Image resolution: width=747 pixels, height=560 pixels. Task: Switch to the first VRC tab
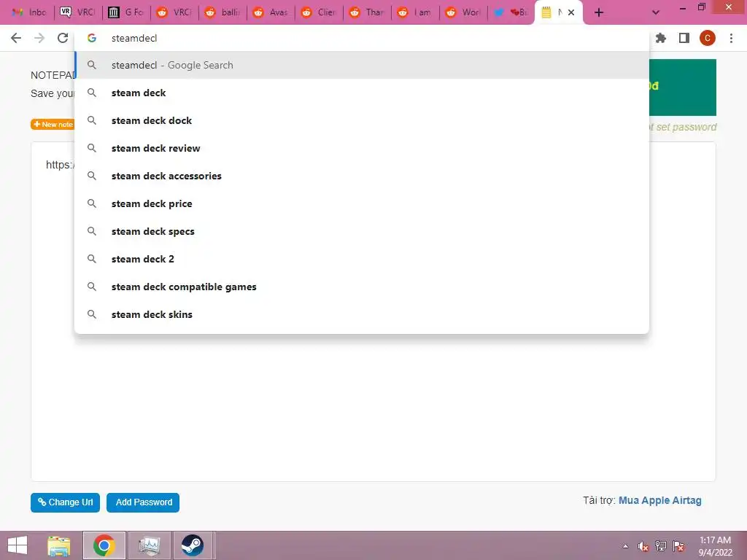click(77, 12)
